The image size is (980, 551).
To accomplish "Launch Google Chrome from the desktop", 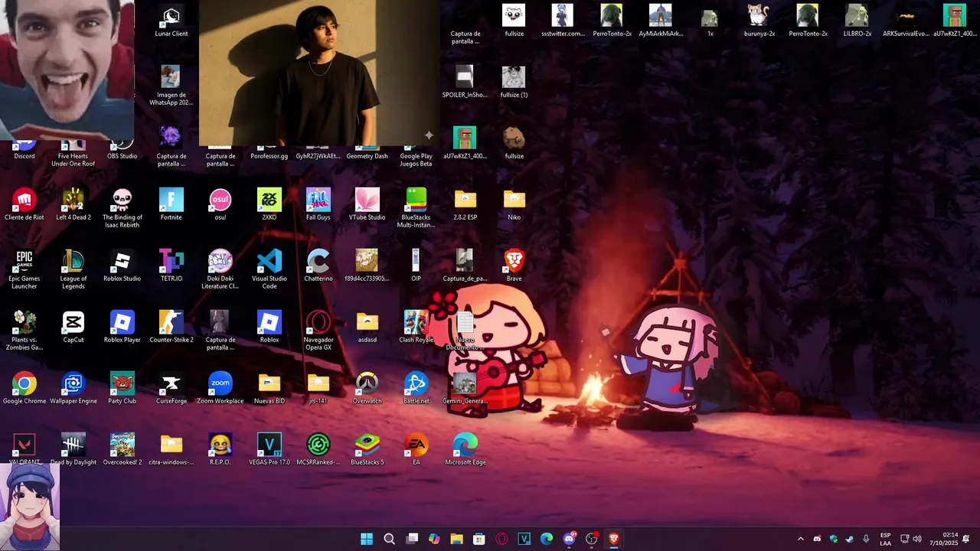I will [24, 389].
